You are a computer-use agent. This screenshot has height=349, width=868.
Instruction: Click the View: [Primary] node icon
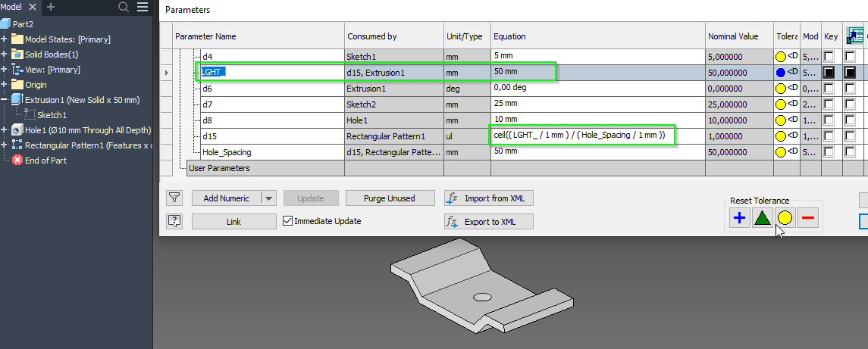coord(17,70)
